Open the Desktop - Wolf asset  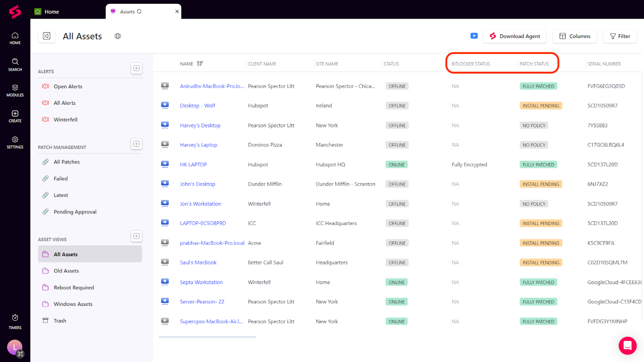click(197, 106)
